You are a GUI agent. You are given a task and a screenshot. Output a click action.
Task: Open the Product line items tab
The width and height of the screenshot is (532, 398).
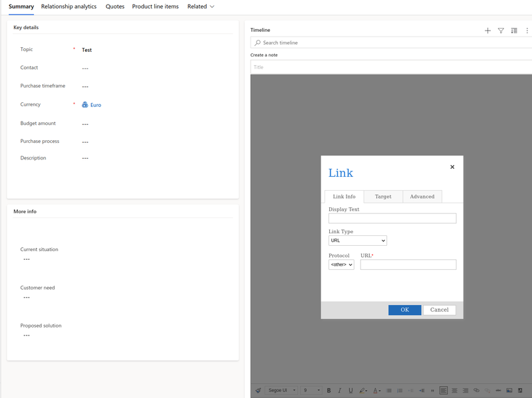coord(156,7)
